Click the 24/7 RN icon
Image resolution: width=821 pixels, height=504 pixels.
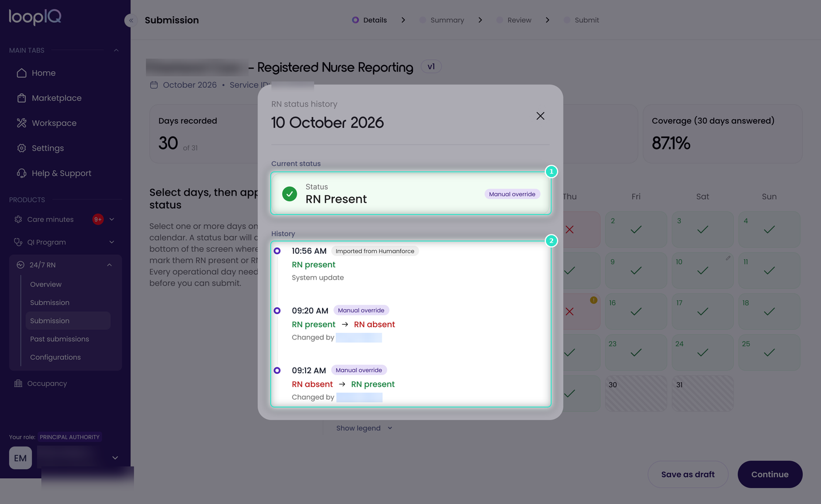coord(21,265)
